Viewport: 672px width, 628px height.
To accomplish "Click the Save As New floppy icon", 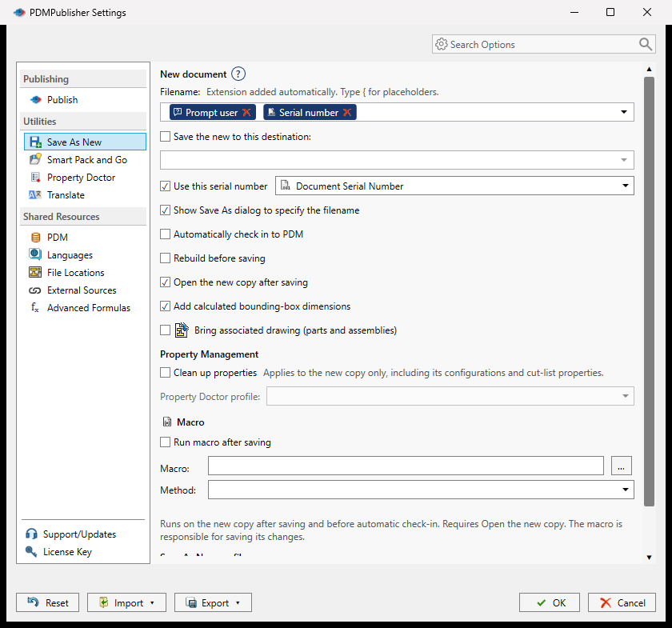I will tap(35, 142).
